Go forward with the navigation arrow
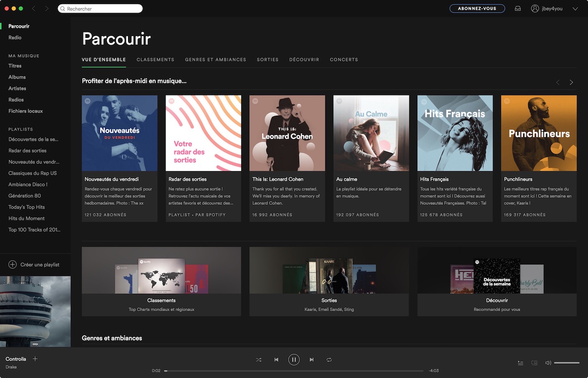 47,8
